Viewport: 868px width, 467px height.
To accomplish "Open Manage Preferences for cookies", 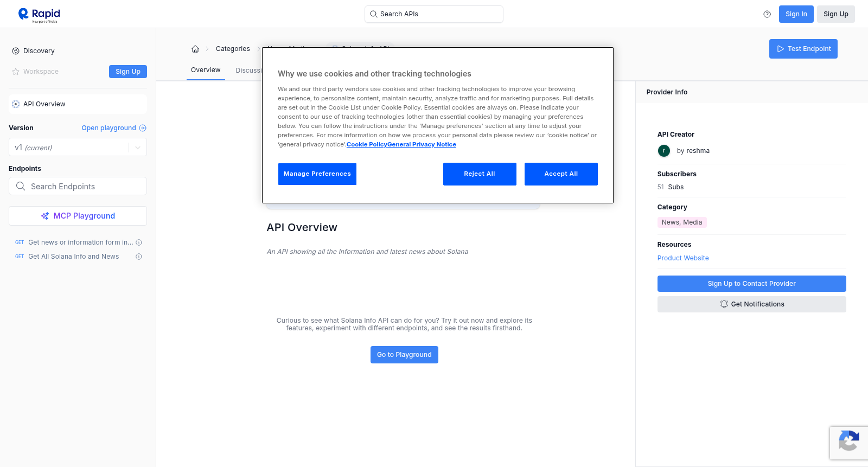I will pos(317,174).
